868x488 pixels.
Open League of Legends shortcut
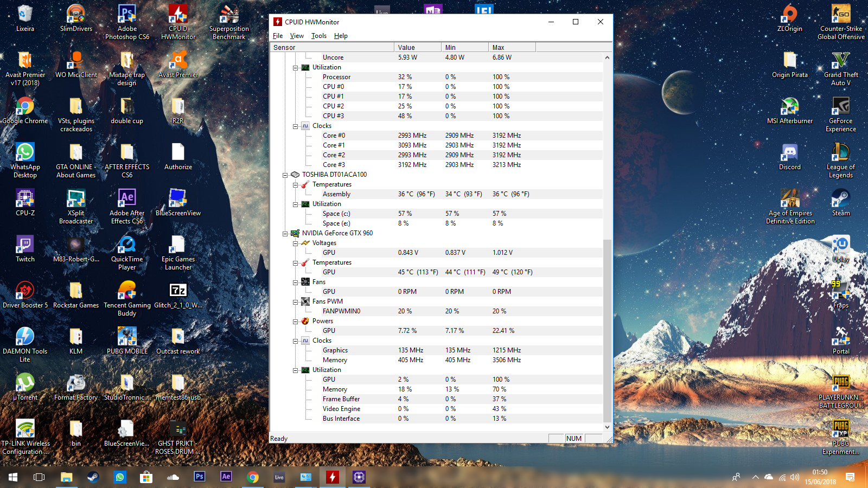click(841, 160)
